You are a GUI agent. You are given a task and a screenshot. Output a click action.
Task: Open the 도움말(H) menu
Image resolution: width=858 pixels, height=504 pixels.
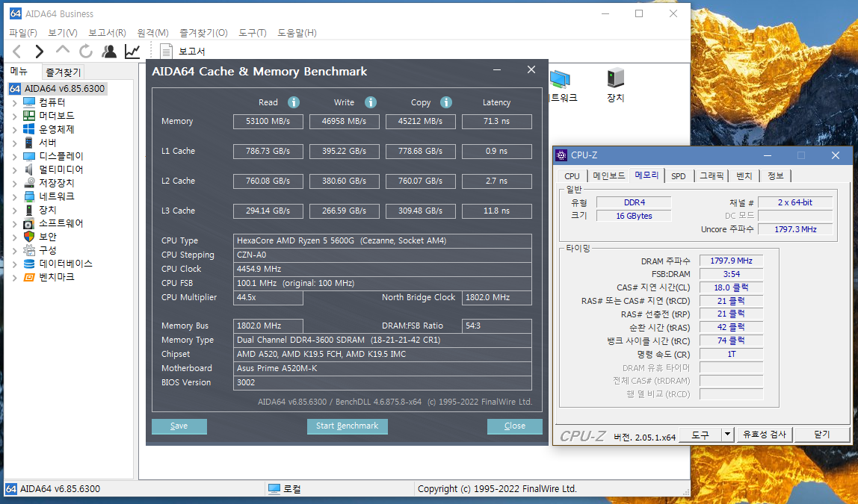tap(297, 33)
